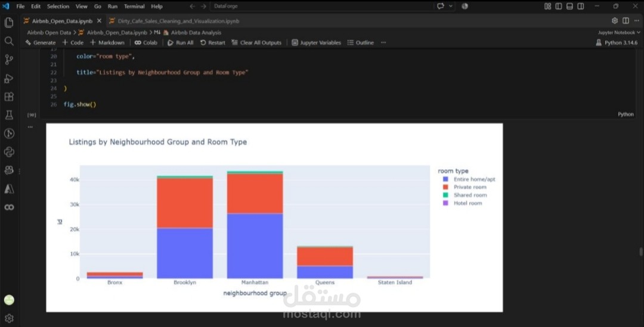This screenshot has height=327, width=644.
Task: Open the Python extension view
Action: pyautogui.click(x=8, y=152)
